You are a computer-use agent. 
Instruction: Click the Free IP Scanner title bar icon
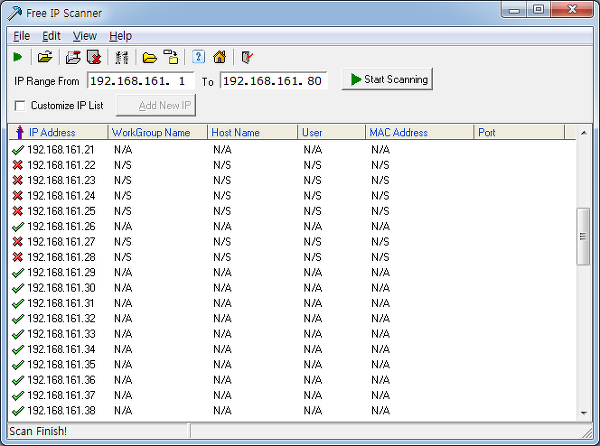pyautogui.click(x=15, y=13)
